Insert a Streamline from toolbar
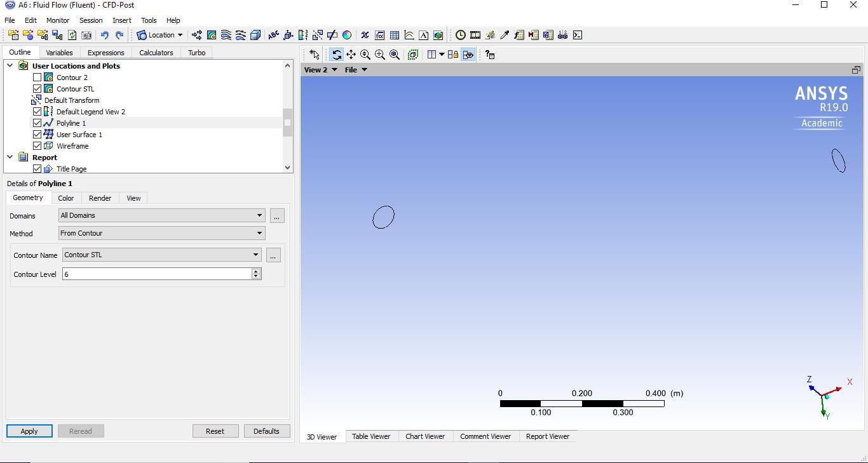The image size is (868, 463). pos(226,35)
